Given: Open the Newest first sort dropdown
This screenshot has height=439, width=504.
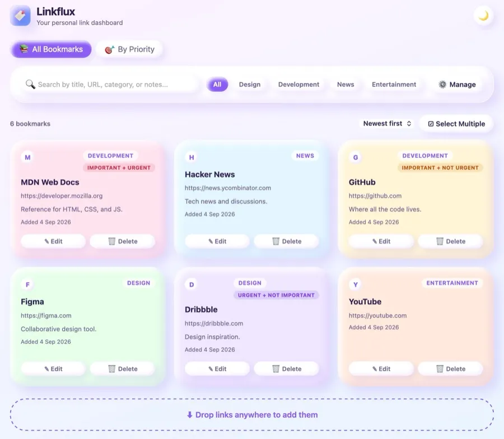Looking at the screenshot, I should [x=387, y=124].
